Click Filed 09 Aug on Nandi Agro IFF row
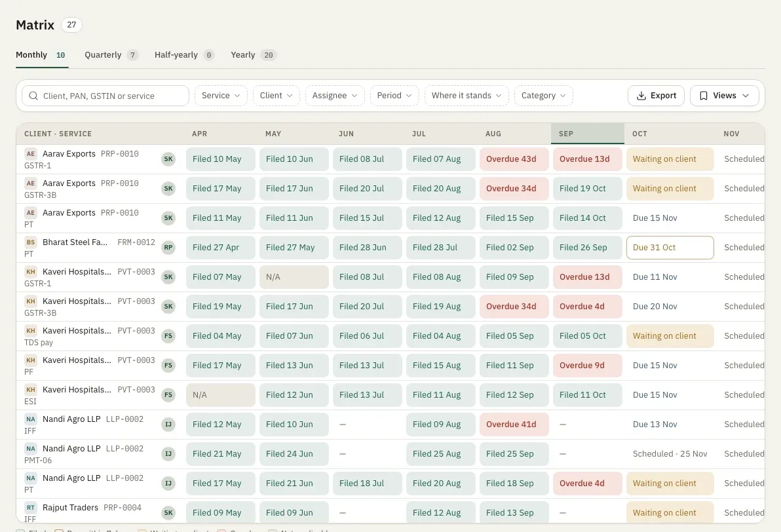Image resolution: width=781 pixels, height=532 pixels. pos(441,425)
